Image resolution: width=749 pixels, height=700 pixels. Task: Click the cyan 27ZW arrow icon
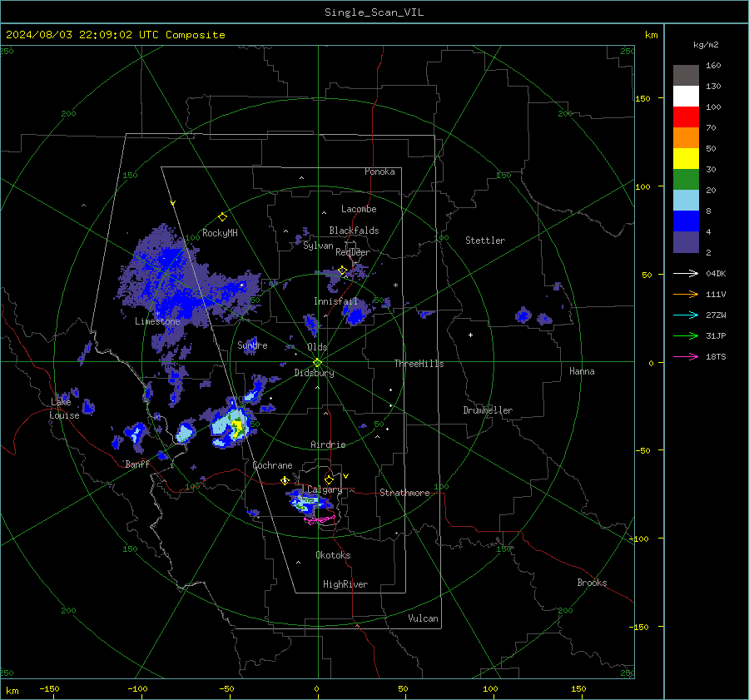(x=686, y=315)
